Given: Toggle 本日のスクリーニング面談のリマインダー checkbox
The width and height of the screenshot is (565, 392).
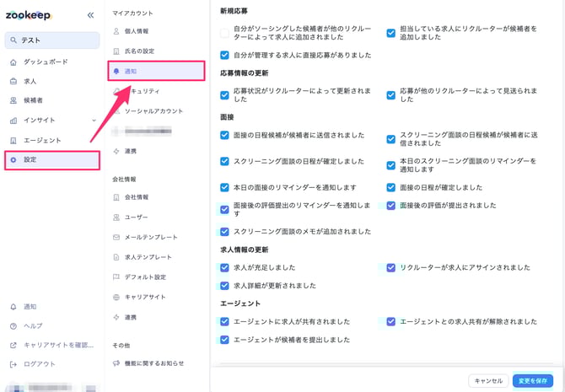Looking at the screenshot, I should pyautogui.click(x=391, y=165).
